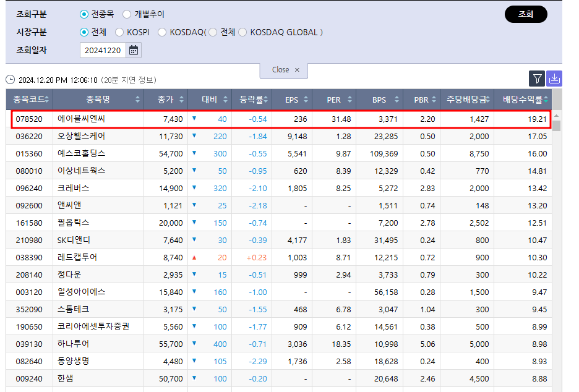Click the filter funnel icon

point(537,79)
